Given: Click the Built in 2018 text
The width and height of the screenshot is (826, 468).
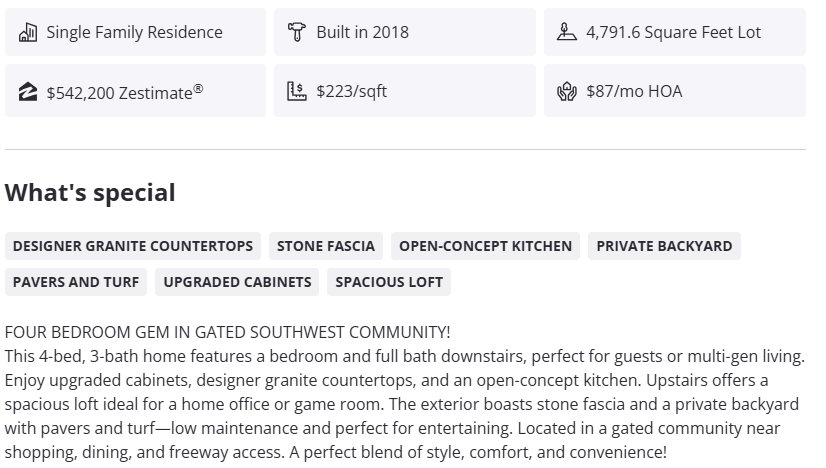Looking at the screenshot, I should 362,32.
